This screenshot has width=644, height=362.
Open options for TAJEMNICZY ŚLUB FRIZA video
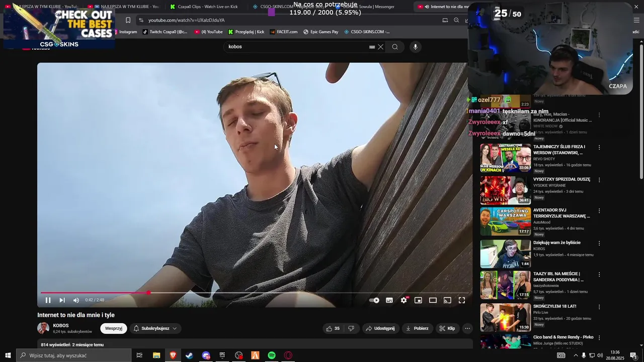click(599, 147)
